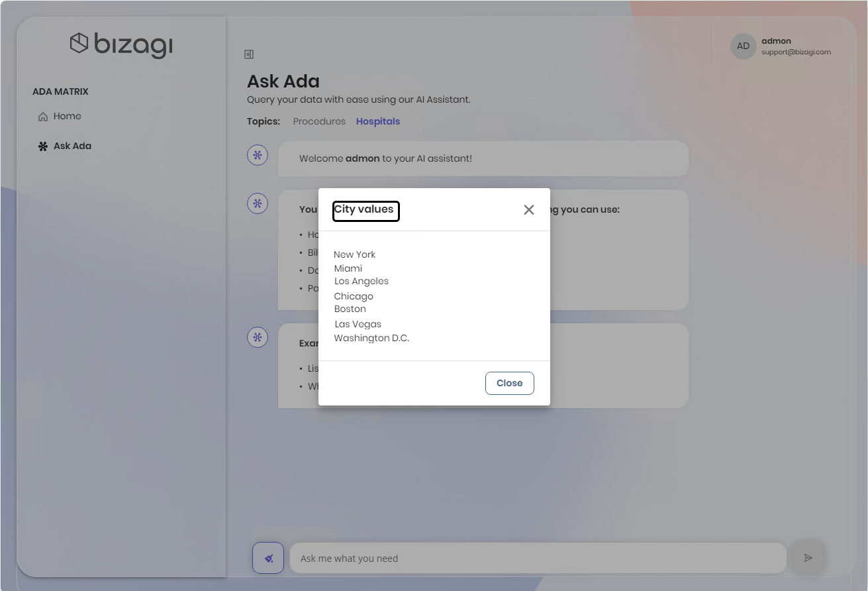Click the clear chat broom button
The image size is (868, 591).
(x=268, y=558)
